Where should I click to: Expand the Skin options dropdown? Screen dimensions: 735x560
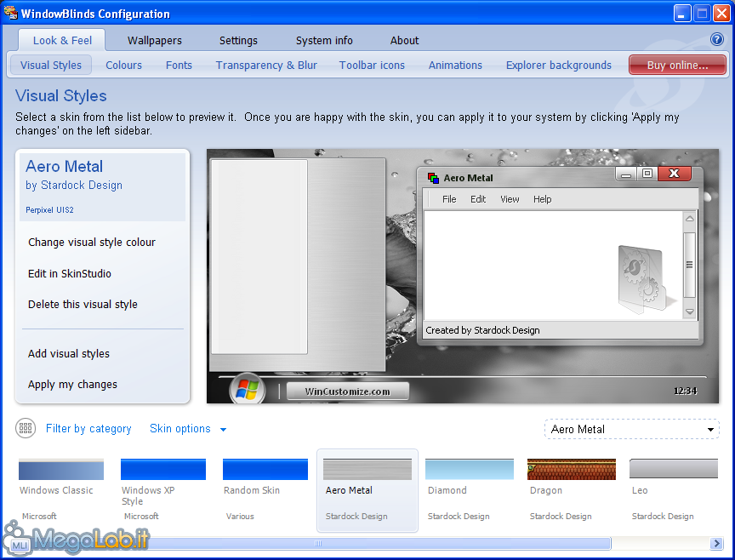click(188, 428)
